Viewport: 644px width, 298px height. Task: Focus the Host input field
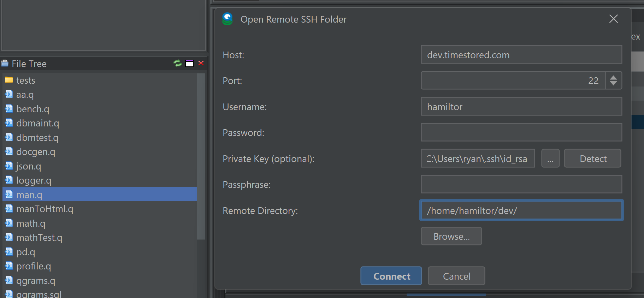click(521, 55)
